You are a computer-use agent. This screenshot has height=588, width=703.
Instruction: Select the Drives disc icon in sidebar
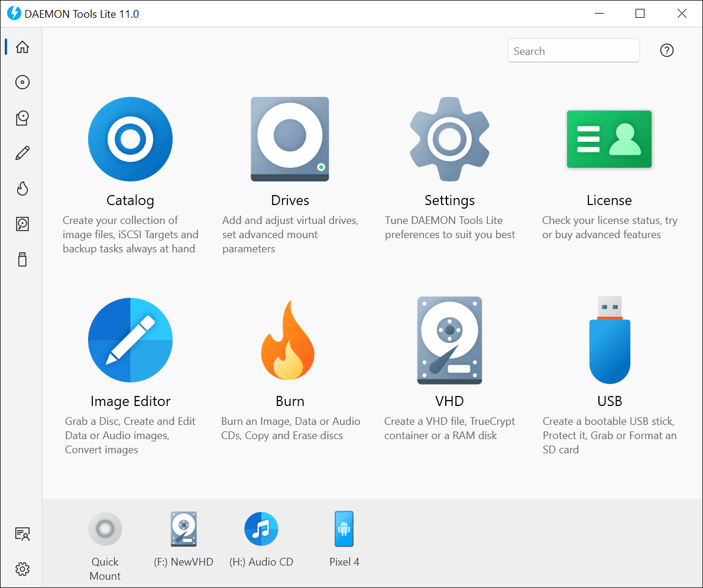[22, 82]
